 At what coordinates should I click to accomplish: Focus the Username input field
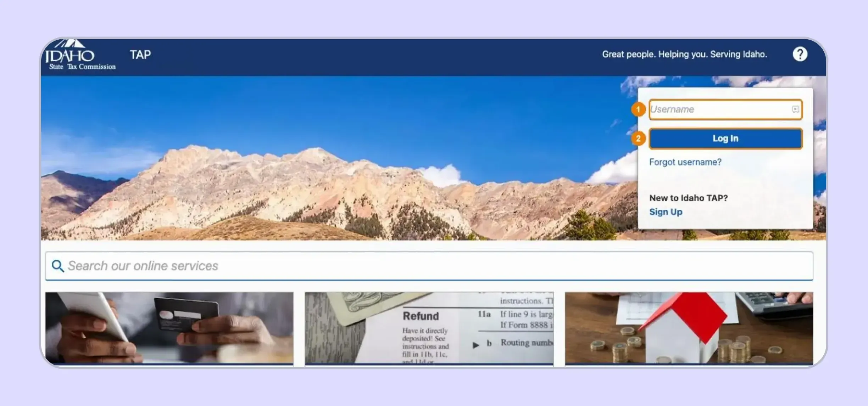pos(725,109)
